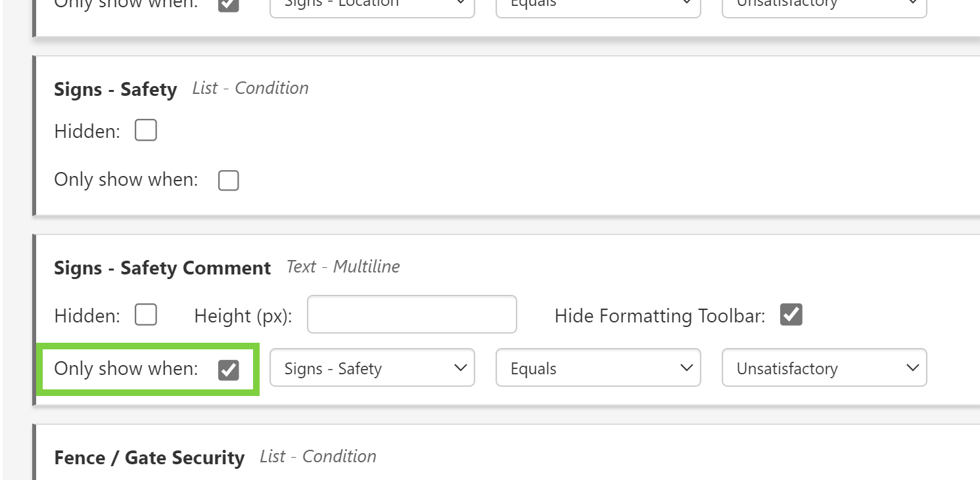Click the "Height (px):" label text
Screen dimensions: 980x480
click(243, 316)
